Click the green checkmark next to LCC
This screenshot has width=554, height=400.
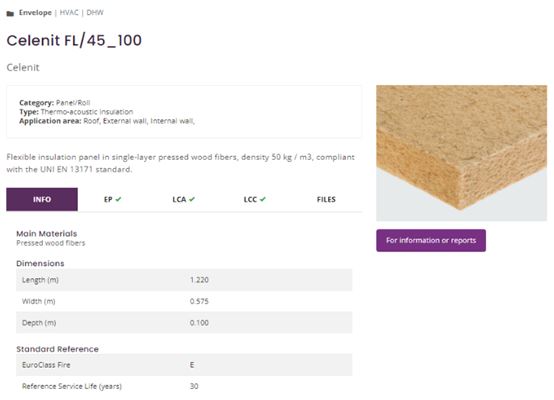point(263,199)
